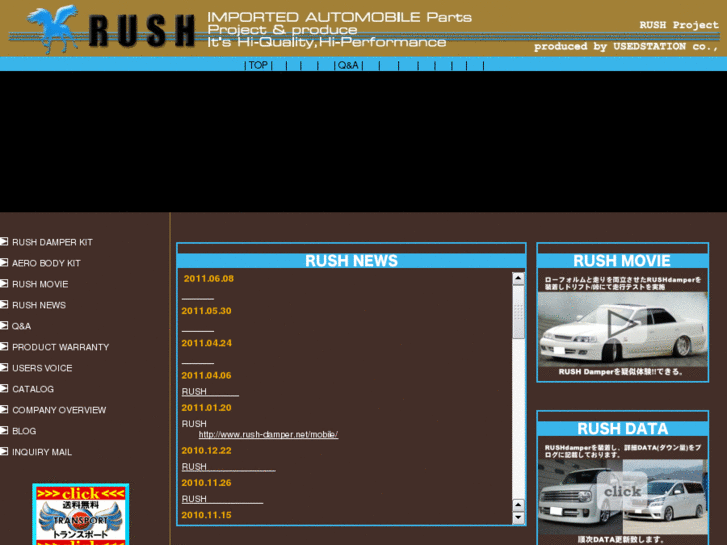Click arrow icon beside CATALOG
Viewport: 727px width, 545px height.
coord(4,388)
